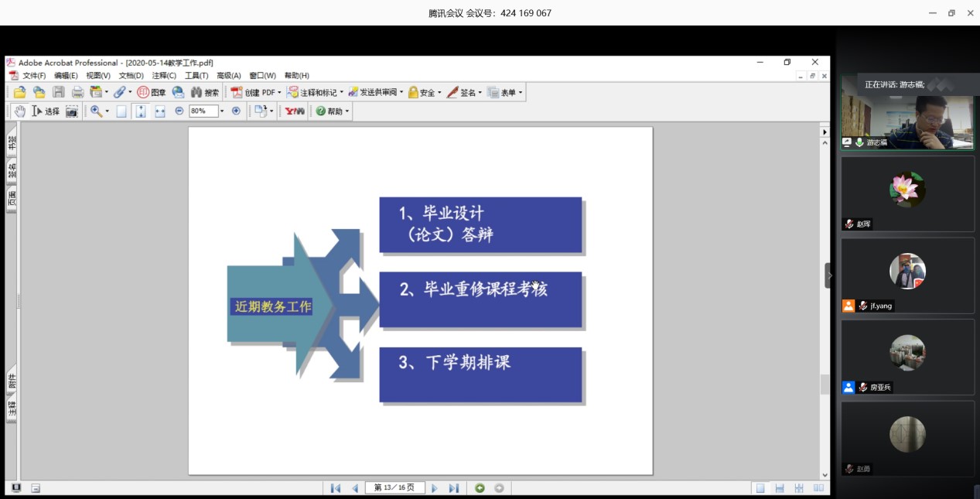Click the Save floppy disk icon
Viewport: 980px width, 499px height.
59,92
